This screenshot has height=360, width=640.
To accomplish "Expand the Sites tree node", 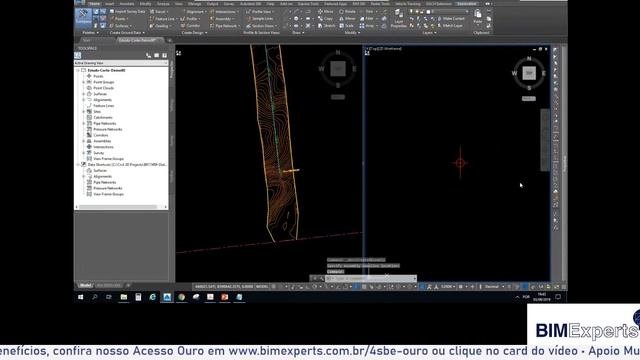I will tap(84, 111).
